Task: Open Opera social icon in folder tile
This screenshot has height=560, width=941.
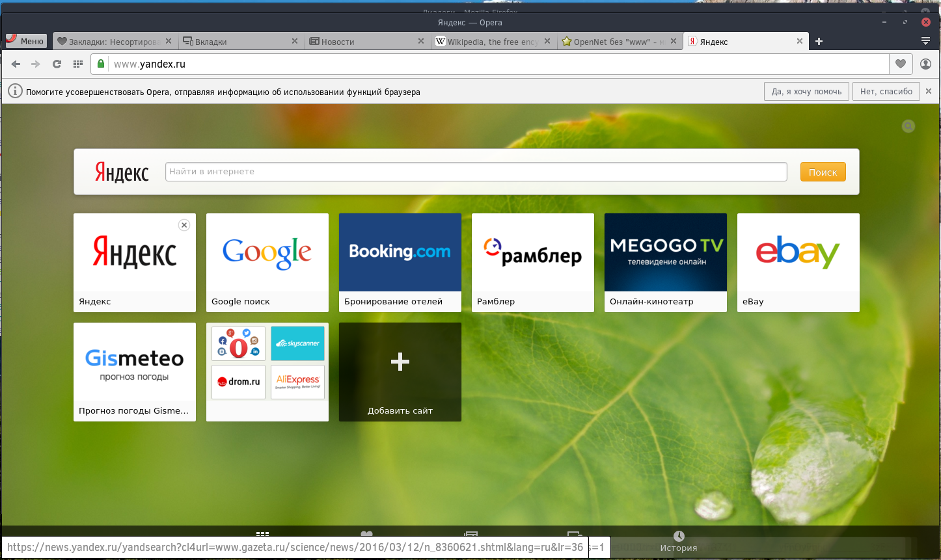Action: pyautogui.click(x=238, y=343)
